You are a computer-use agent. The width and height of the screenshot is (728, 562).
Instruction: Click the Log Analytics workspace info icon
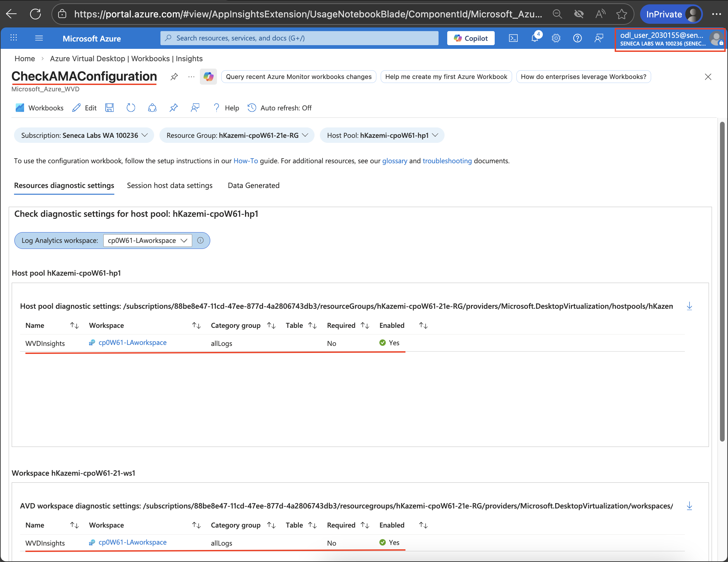[201, 240]
